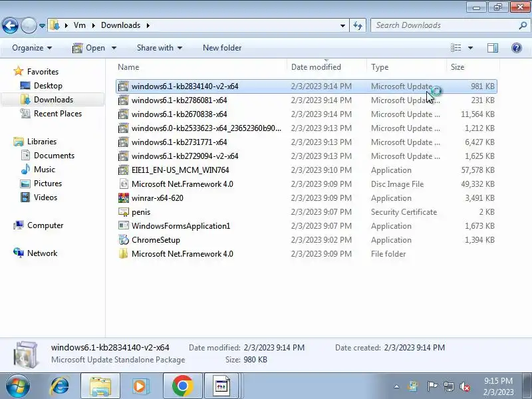Click the Refresh button beside the address bar
Viewport: 532px width, 399px height.
(x=358, y=25)
